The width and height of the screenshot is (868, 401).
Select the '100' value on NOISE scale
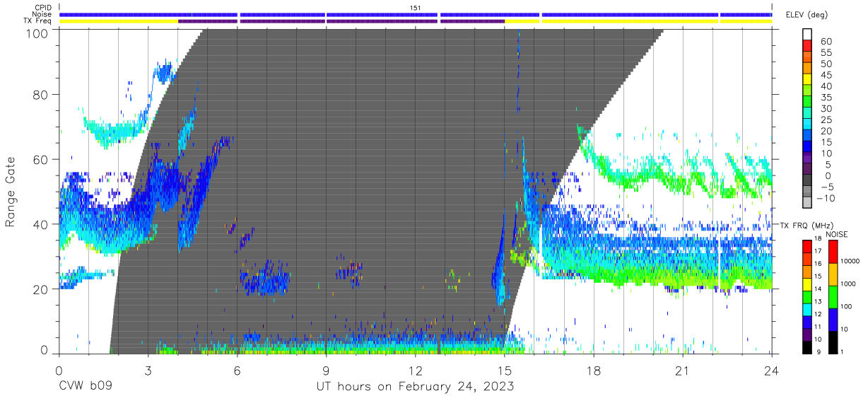(845, 307)
